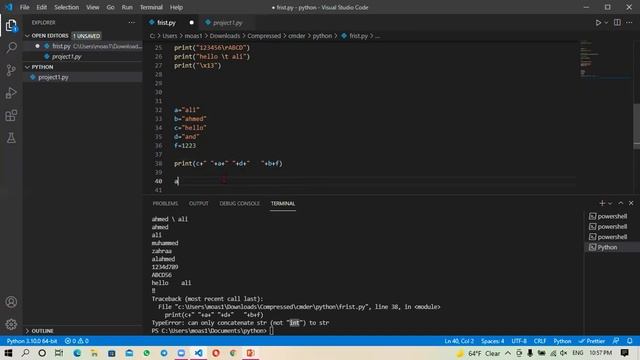
Task: Change indentation via Spaces: 4
Action: 492,341
